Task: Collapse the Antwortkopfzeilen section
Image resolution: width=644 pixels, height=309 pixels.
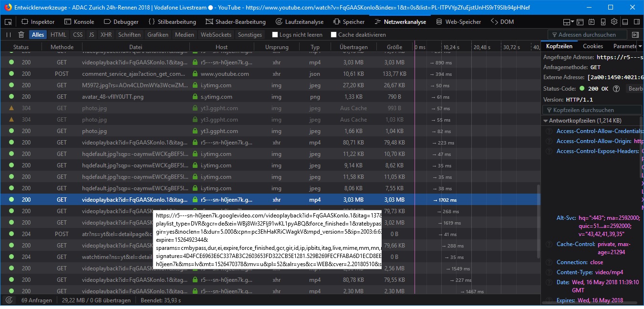Action: click(x=546, y=121)
